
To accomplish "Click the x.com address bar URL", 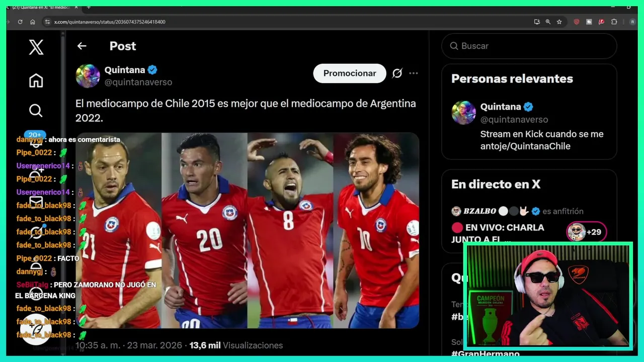I will 110,22.
